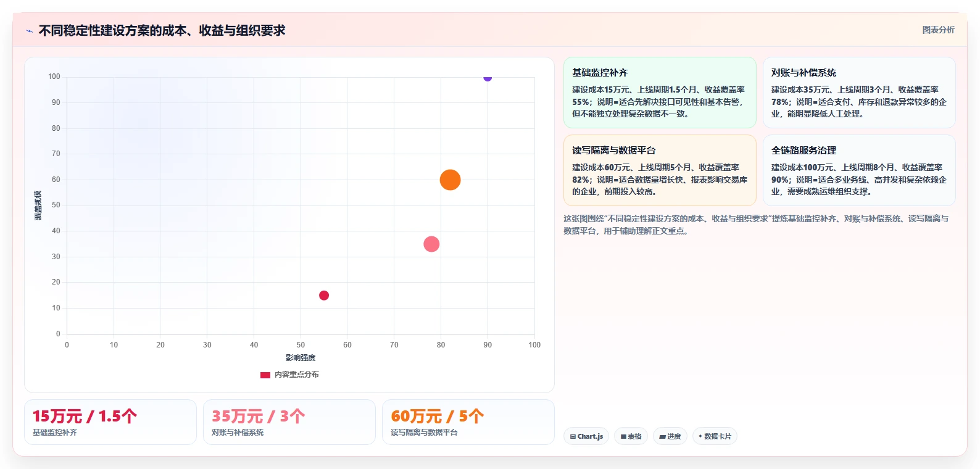Click the diamond icon in the 数据卡片 chip

click(x=700, y=436)
